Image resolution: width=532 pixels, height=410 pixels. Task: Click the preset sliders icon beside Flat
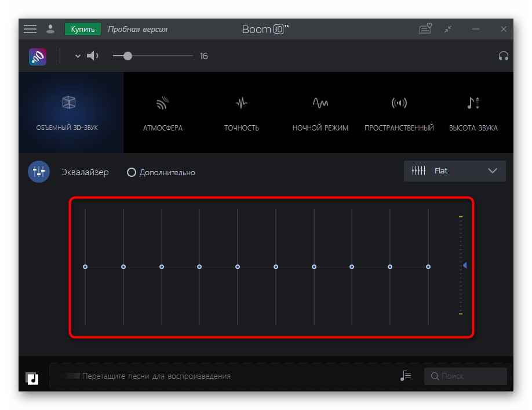(418, 170)
